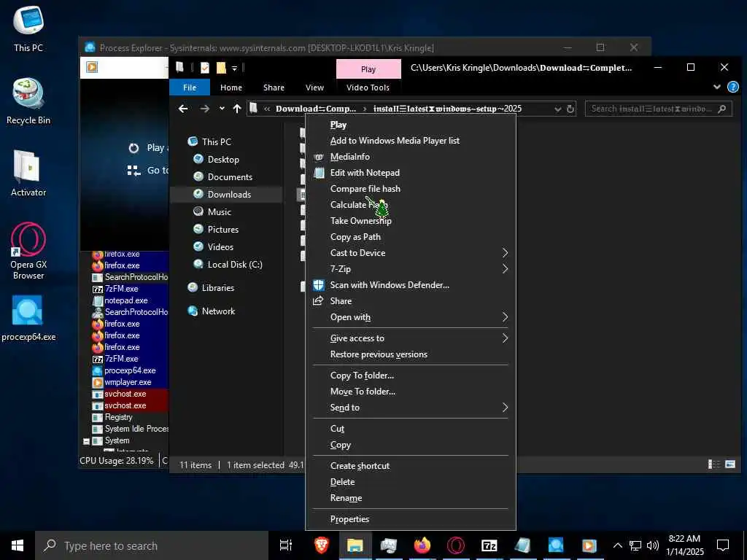Viewport: 747px width, 560px height.
Task: Click Forward navigation arrow in Explorer
Action: click(204, 109)
